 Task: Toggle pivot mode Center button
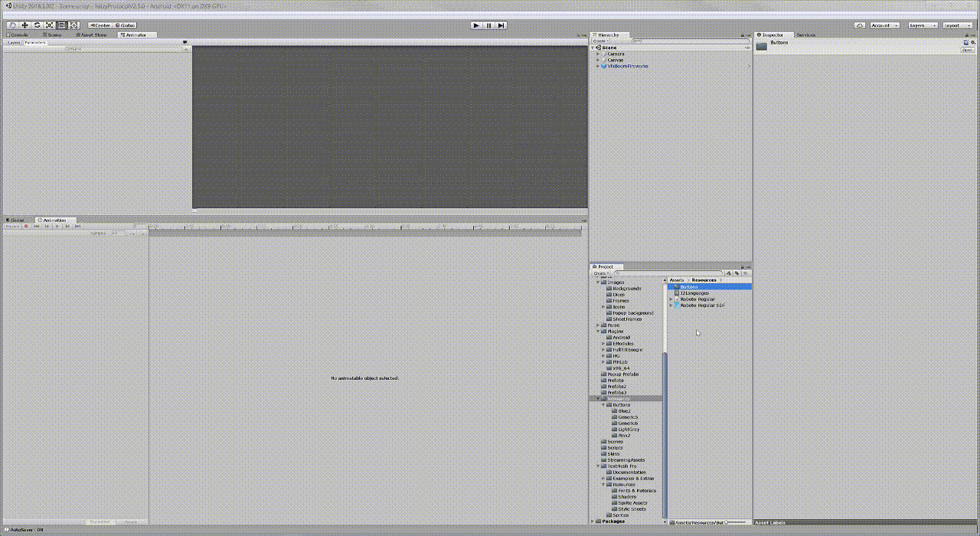coord(100,25)
